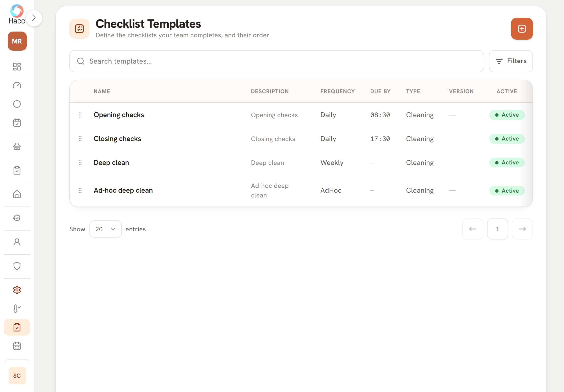Open the gauge icon in sidebar
The height and width of the screenshot is (392, 564).
tap(17, 85)
